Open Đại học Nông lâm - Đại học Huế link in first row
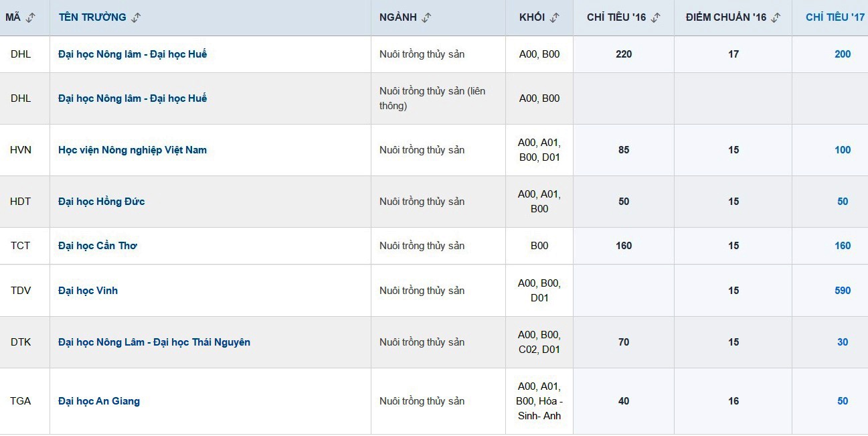The width and height of the screenshot is (868, 436). (133, 54)
